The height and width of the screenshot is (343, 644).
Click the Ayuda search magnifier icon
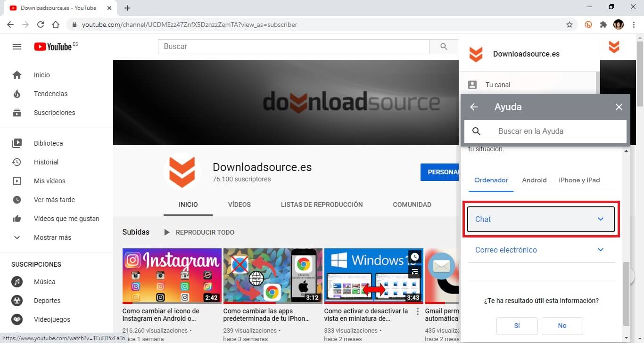476,131
